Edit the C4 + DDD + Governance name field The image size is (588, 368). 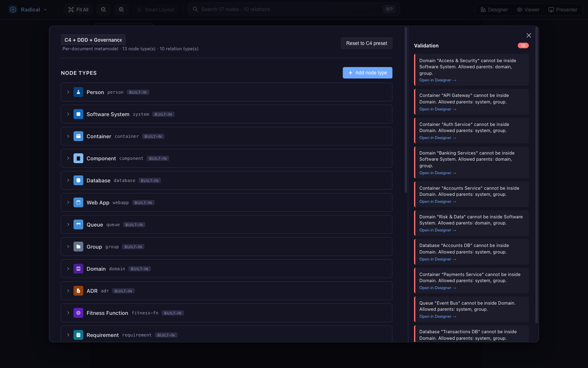point(93,40)
